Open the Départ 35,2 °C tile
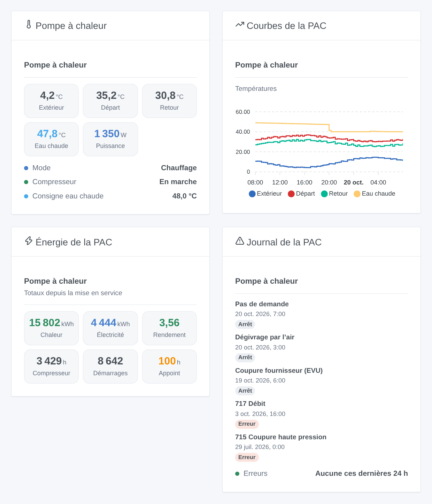The width and height of the screenshot is (432, 504). [x=110, y=101]
